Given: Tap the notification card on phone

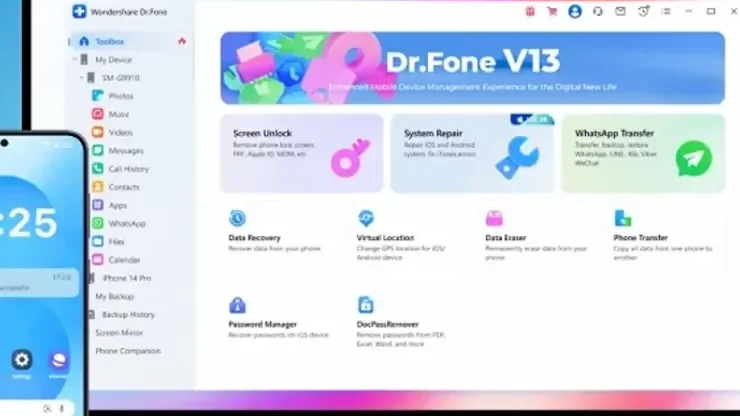Looking at the screenshot, I should click(39, 282).
